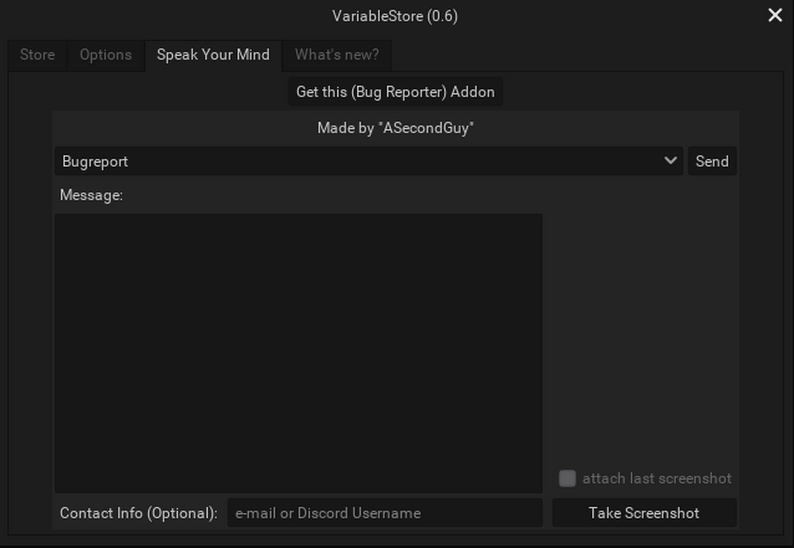Open the Bugreport type dropdown
The height and width of the screenshot is (548, 794).
click(360, 161)
